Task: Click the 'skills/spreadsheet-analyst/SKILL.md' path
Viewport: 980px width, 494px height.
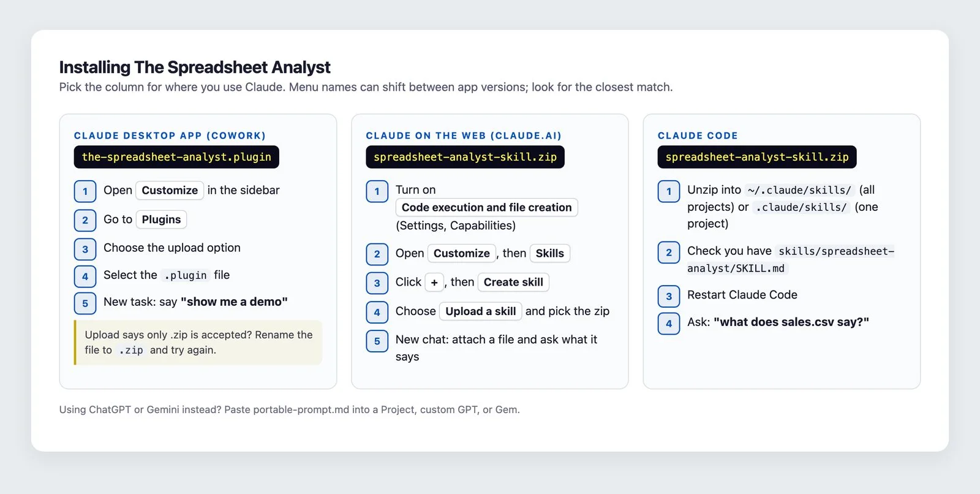Action: (791, 260)
